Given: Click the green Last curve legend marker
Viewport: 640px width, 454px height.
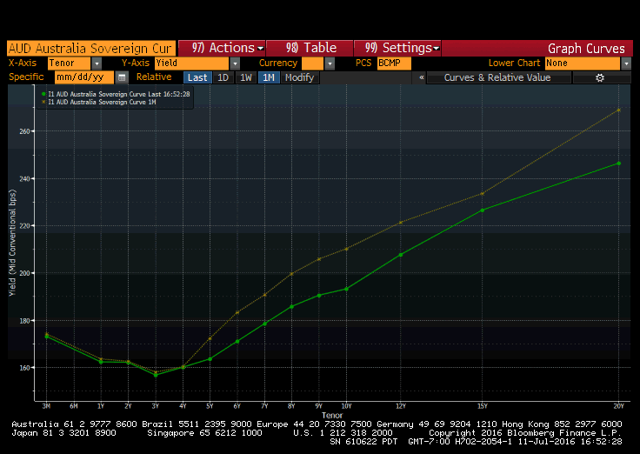Looking at the screenshot, I should click(x=43, y=94).
